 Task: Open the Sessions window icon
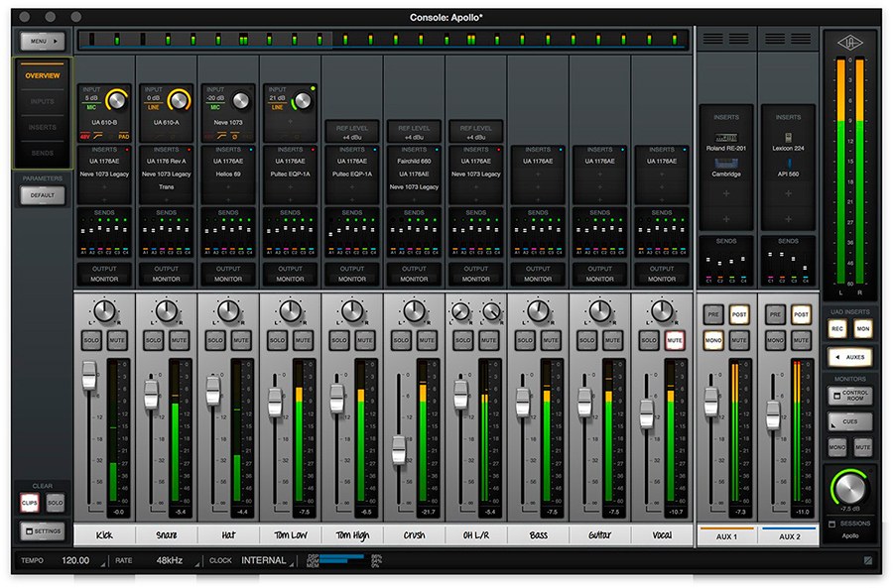tap(831, 523)
